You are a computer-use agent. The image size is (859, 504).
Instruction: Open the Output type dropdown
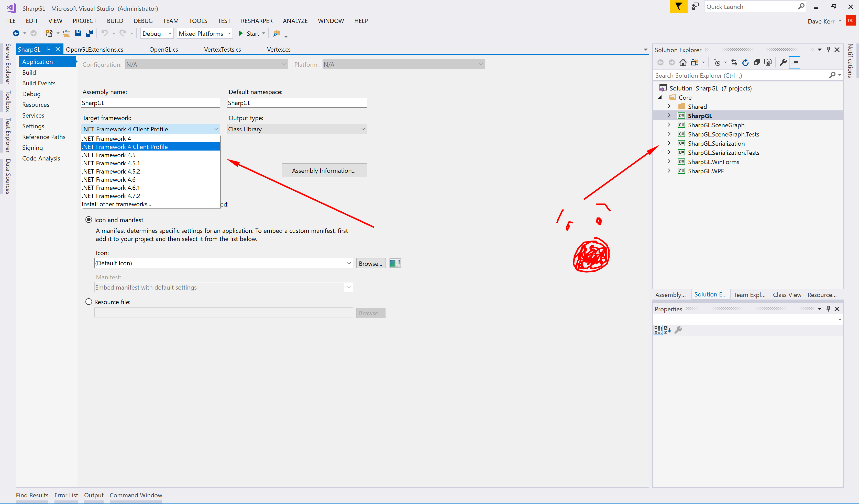[x=296, y=129]
